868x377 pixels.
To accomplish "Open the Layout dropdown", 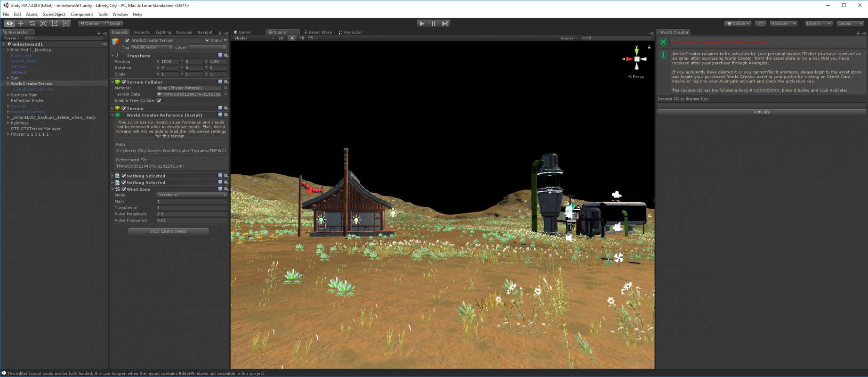I will point(850,23).
